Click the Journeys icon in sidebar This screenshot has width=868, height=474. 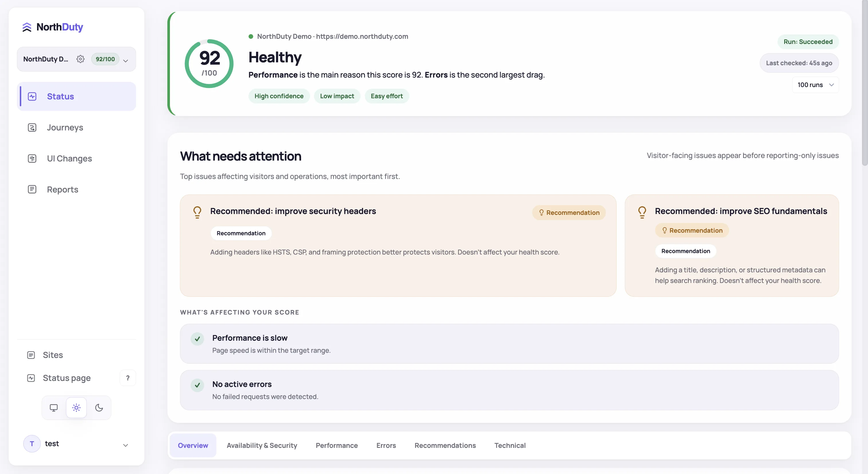point(32,128)
